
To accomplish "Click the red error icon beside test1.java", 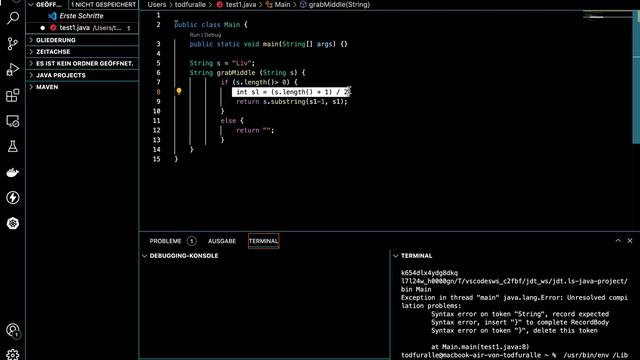I will point(53,28).
